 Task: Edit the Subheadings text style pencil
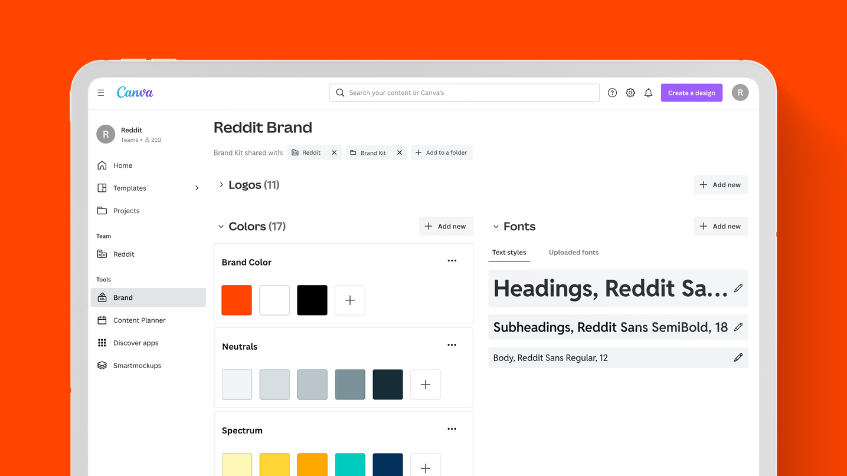(738, 327)
